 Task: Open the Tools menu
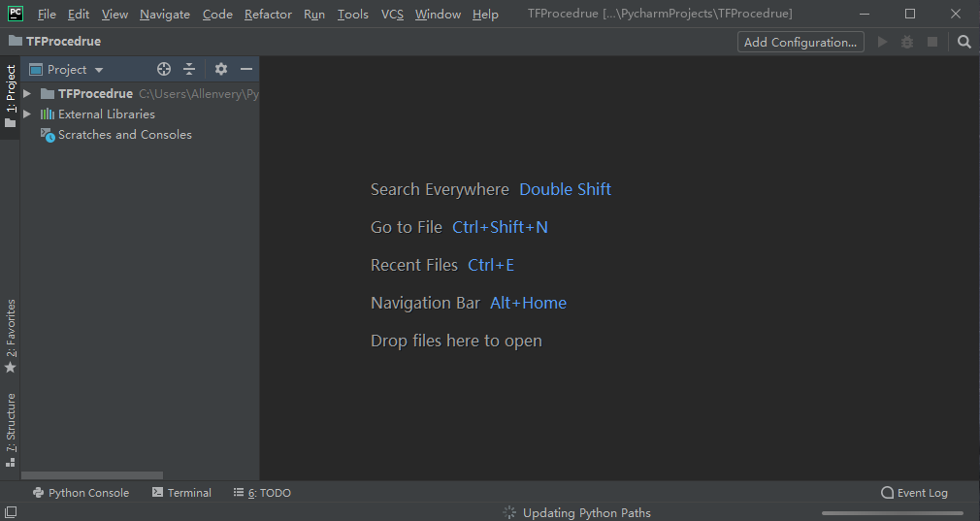353,14
